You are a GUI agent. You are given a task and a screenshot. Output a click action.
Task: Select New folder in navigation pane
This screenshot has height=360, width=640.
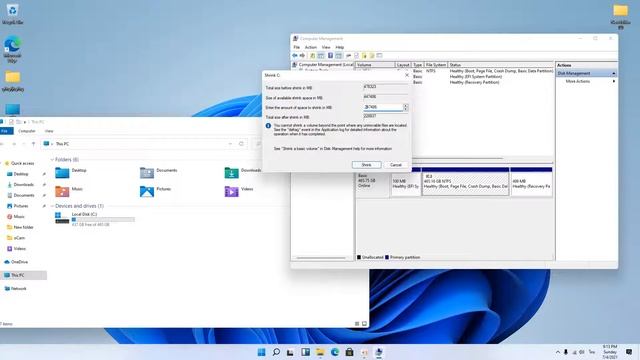(20, 227)
